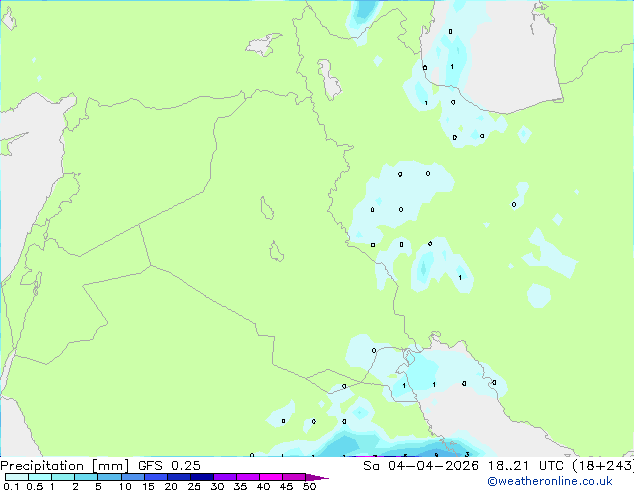Click the weatheronline.co.uk copyright link

coord(549,481)
